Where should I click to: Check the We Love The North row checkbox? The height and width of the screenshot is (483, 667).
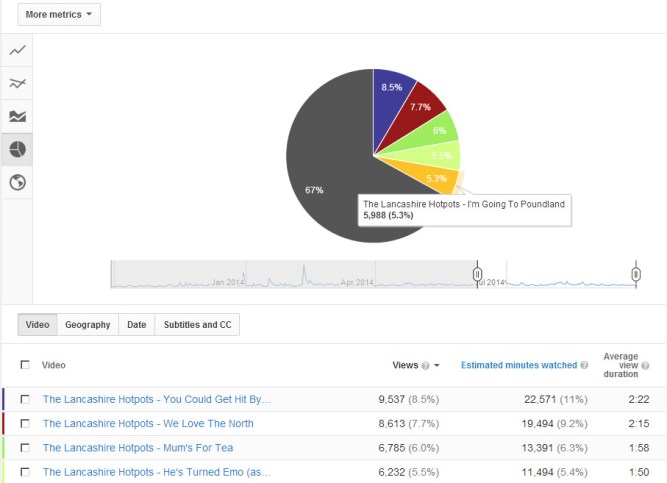(25, 423)
